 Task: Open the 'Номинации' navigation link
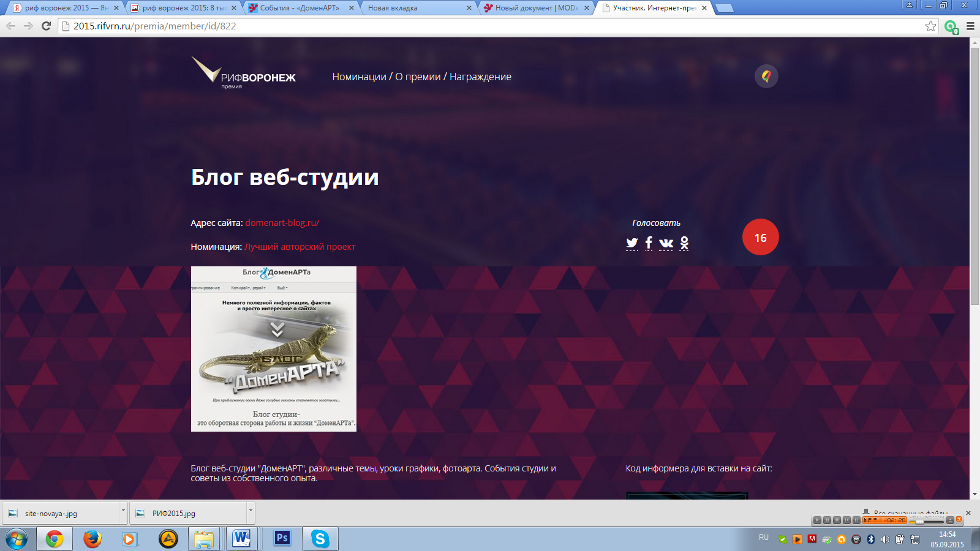[x=360, y=77]
